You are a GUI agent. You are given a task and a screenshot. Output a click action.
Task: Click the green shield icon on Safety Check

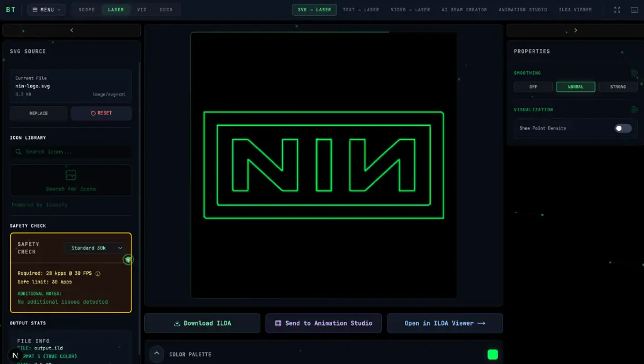(x=128, y=260)
